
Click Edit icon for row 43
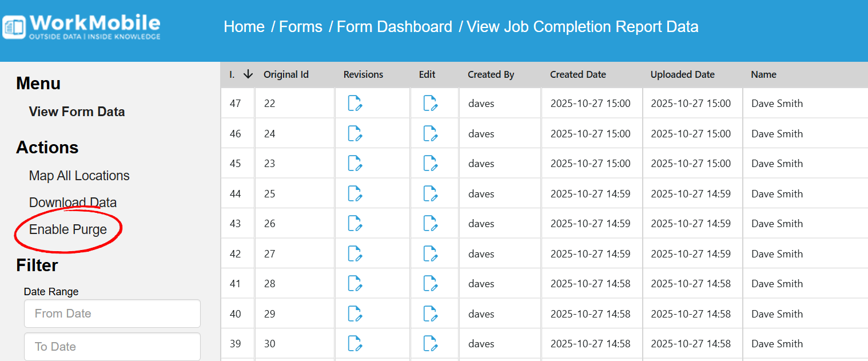tap(430, 224)
